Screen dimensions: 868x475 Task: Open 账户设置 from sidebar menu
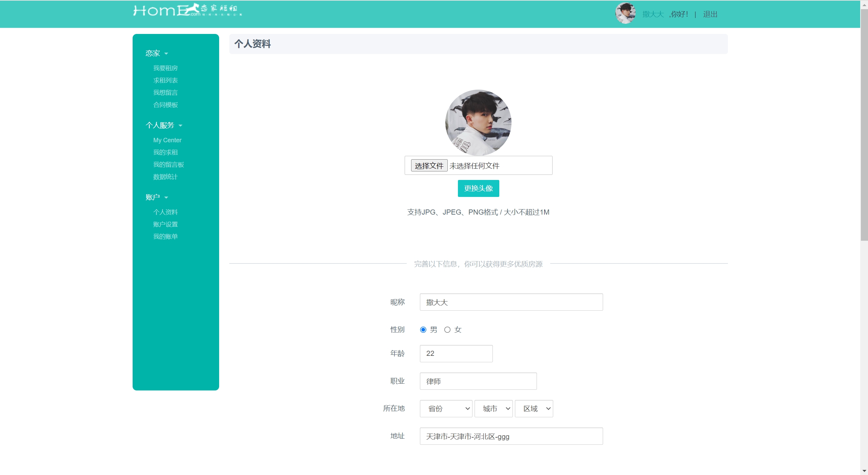point(165,224)
